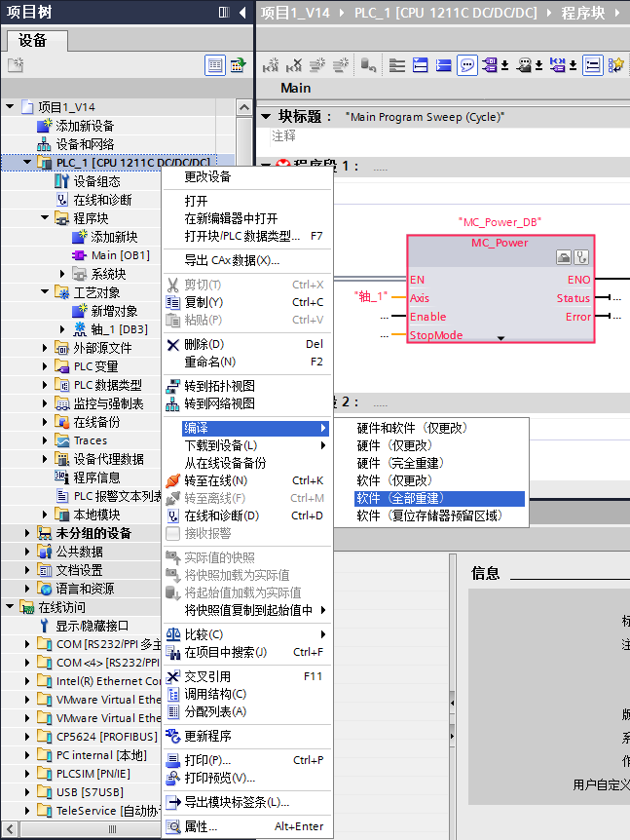The image size is (630, 840).
Task: Choose 删除(D) in context menu
Action: click(246, 344)
